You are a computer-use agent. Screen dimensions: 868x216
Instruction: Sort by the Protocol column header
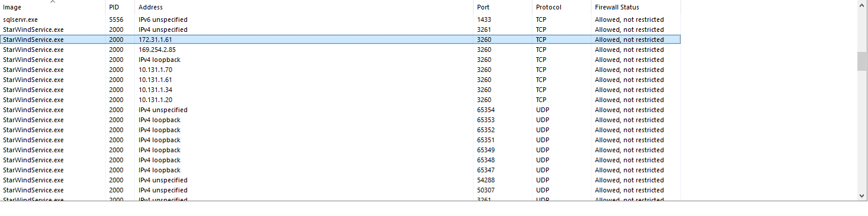561,7
